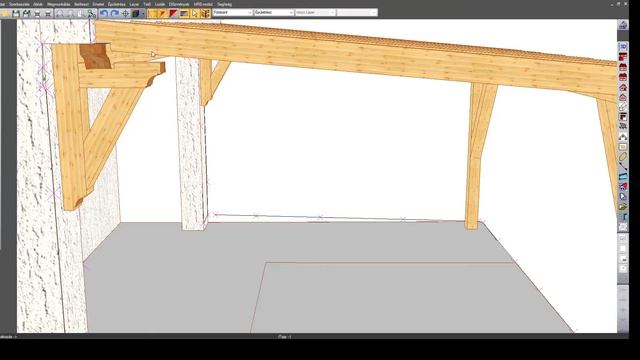Click the diagonal line tool icon in the sidebar

pos(623,167)
